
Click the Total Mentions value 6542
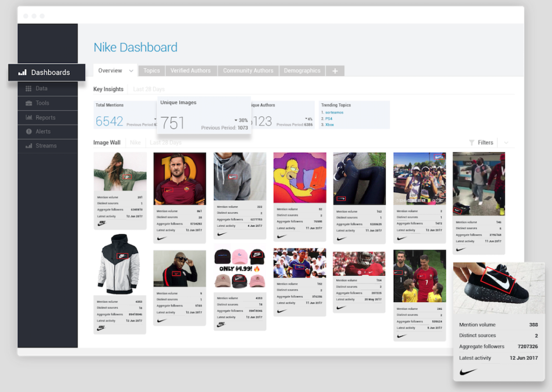109,121
